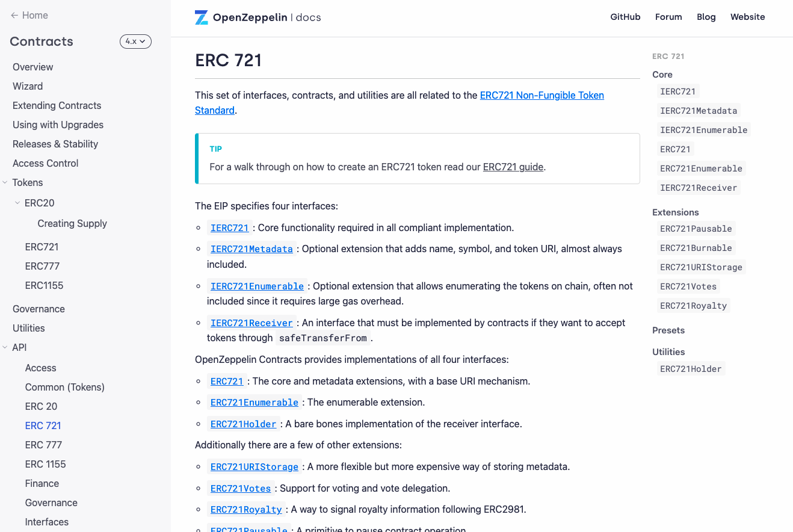Follow the ERC721 Non-Fungible Token Standard link
The height and width of the screenshot is (532, 793).
pyautogui.click(x=542, y=95)
